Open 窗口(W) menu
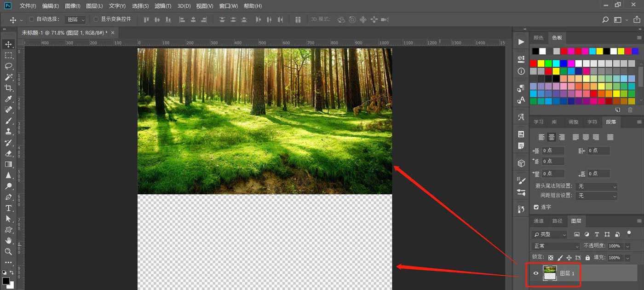This screenshot has height=290, width=644. [229, 6]
